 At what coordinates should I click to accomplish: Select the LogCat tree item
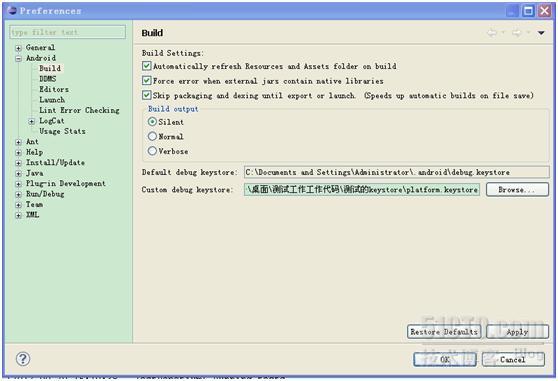[52, 121]
